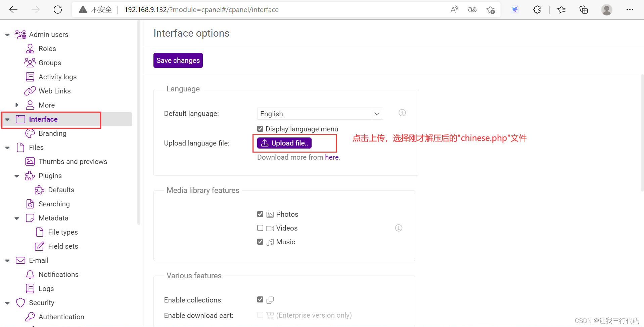
Task: Click the Notifications bell icon
Action: 30,275
